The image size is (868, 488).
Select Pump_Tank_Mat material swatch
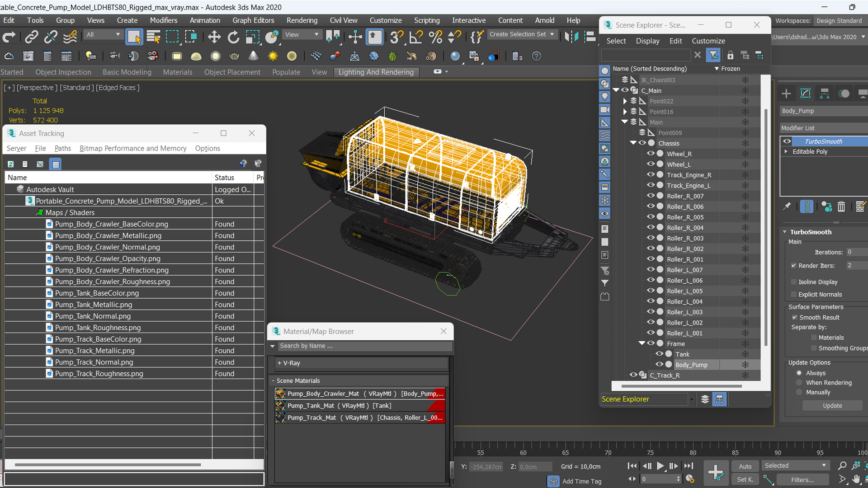coord(280,406)
